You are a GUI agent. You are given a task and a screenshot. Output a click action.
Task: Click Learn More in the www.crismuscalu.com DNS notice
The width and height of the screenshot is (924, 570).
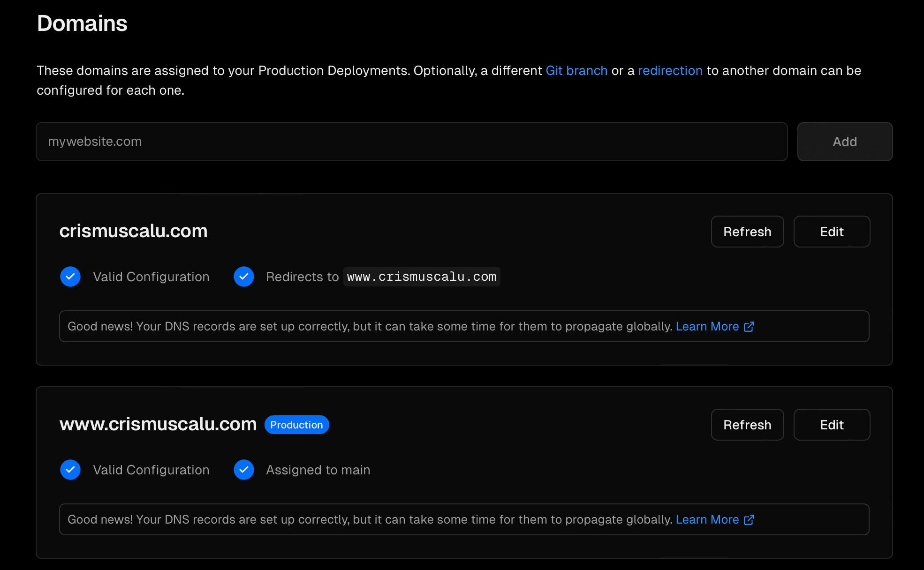pyautogui.click(x=708, y=519)
